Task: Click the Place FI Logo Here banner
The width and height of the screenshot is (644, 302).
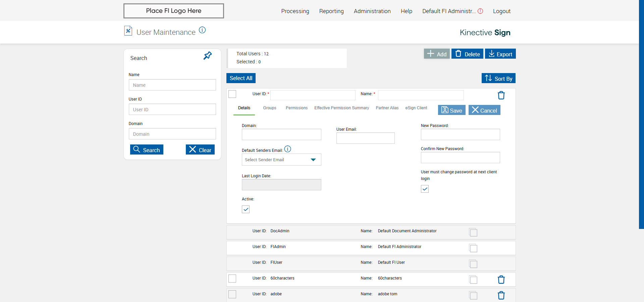Action: click(x=174, y=11)
